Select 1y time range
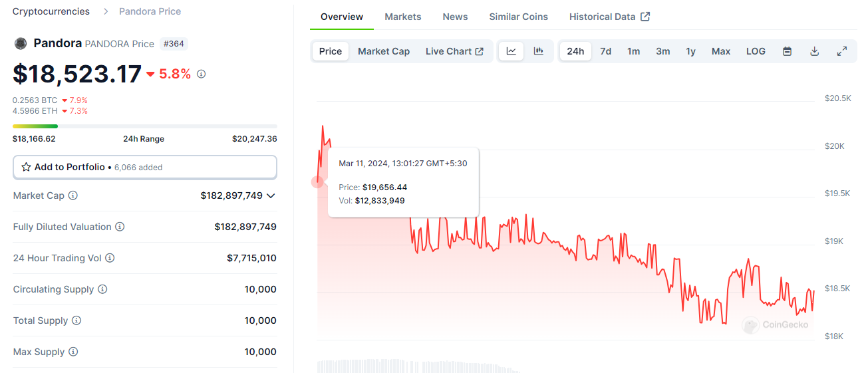868x373 pixels. tap(690, 51)
